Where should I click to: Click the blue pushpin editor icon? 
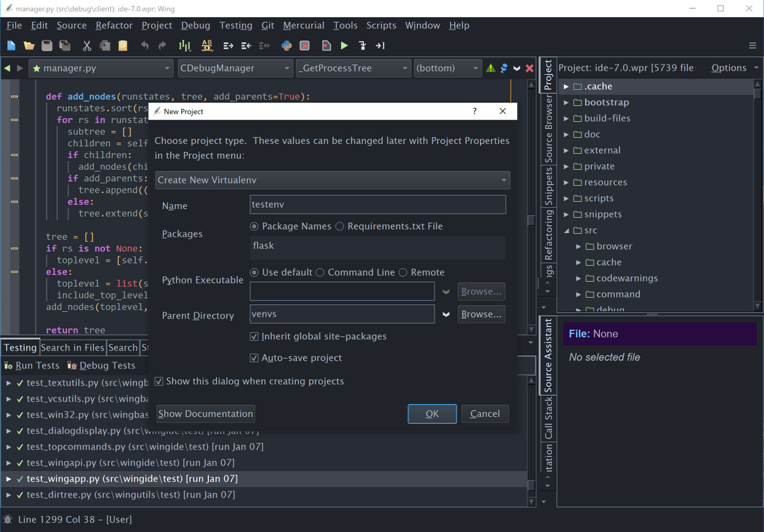504,68
